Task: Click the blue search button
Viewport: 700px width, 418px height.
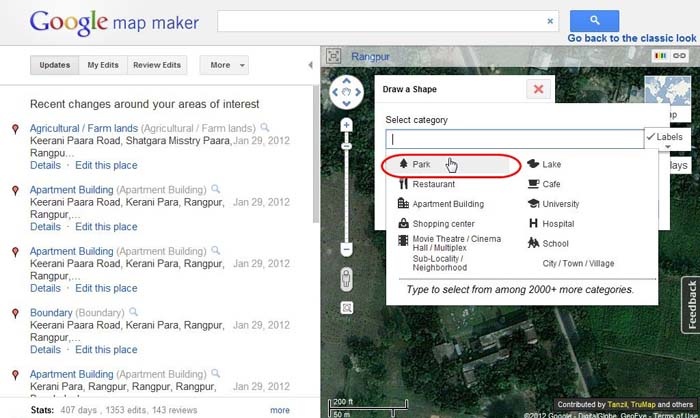Action: tap(594, 21)
